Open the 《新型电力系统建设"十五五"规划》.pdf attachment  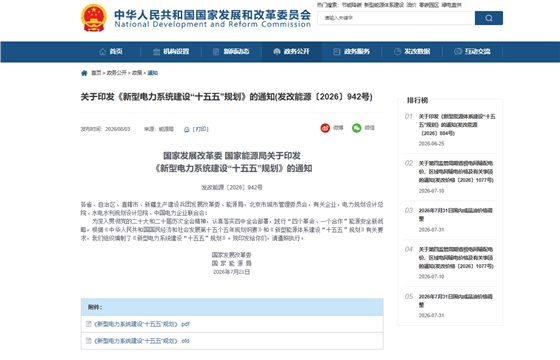tap(142, 324)
